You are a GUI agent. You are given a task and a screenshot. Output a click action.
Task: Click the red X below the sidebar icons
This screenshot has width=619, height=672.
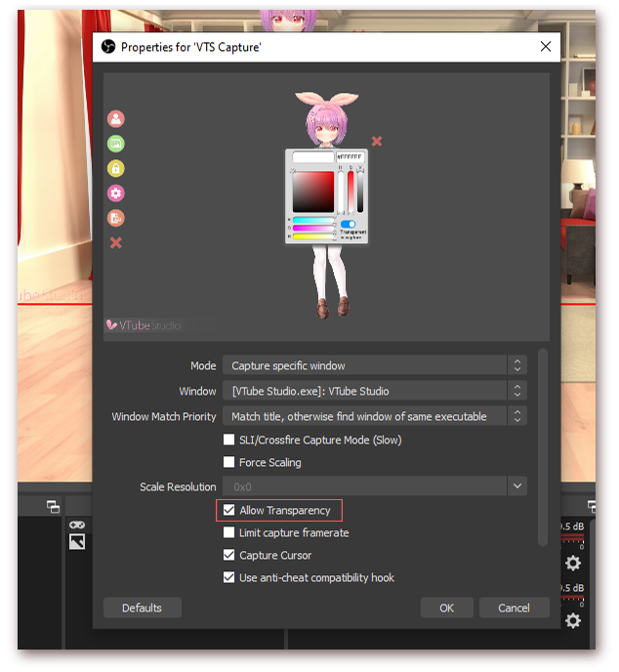point(115,243)
